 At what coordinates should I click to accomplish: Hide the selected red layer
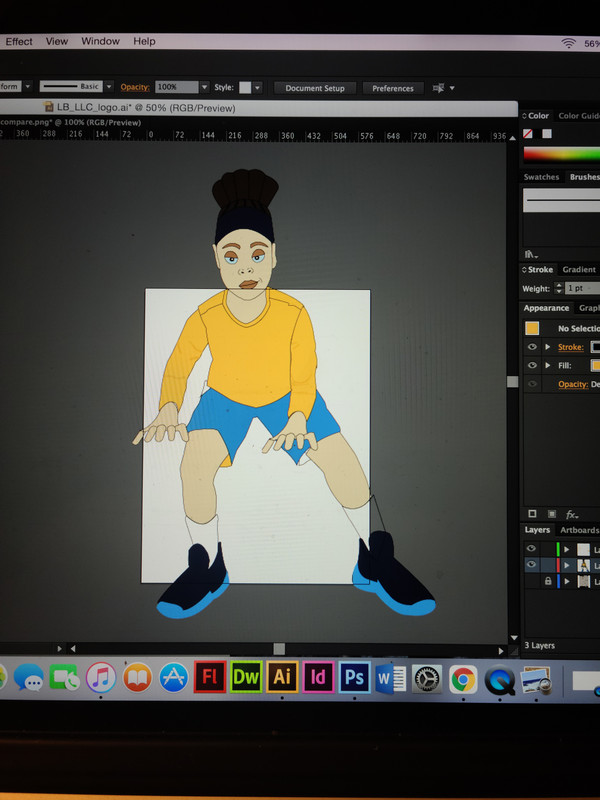tap(531, 564)
